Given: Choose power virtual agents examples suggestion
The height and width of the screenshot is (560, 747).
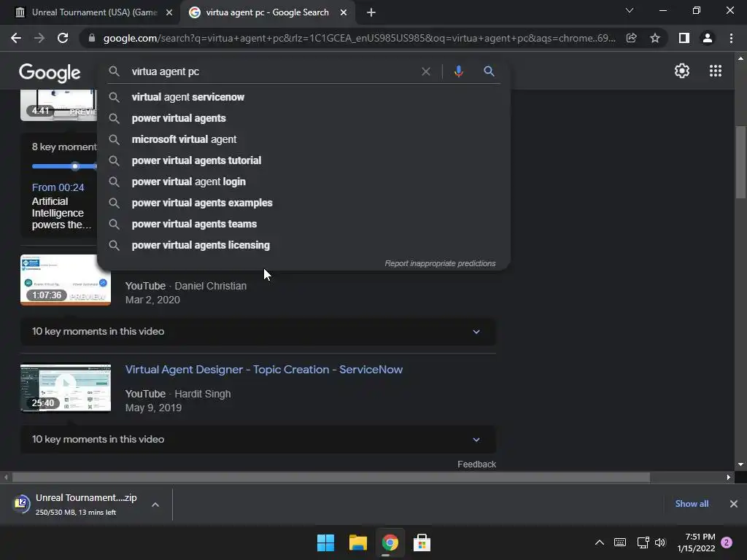Looking at the screenshot, I should pos(303,203).
